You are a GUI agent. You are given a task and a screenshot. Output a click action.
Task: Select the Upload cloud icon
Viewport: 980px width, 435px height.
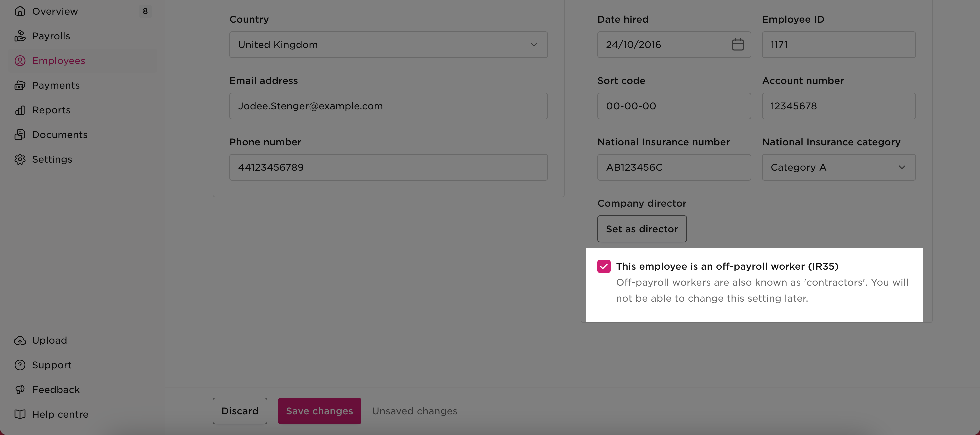20,340
